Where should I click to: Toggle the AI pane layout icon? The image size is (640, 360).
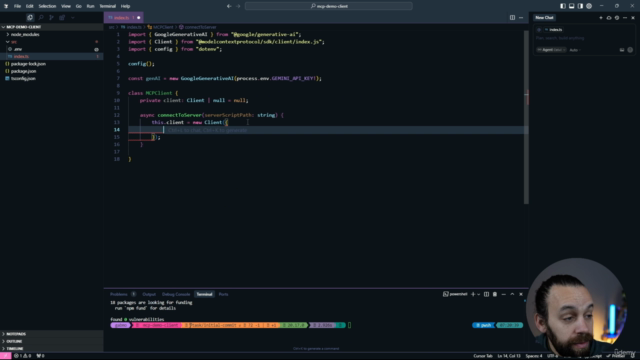tap(580, 6)
